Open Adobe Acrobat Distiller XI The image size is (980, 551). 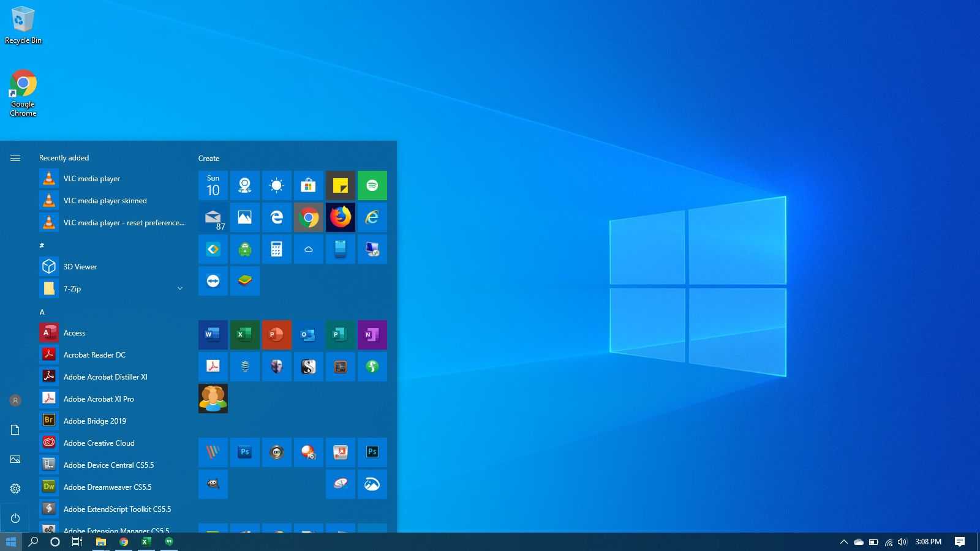[x=113, y=377]
